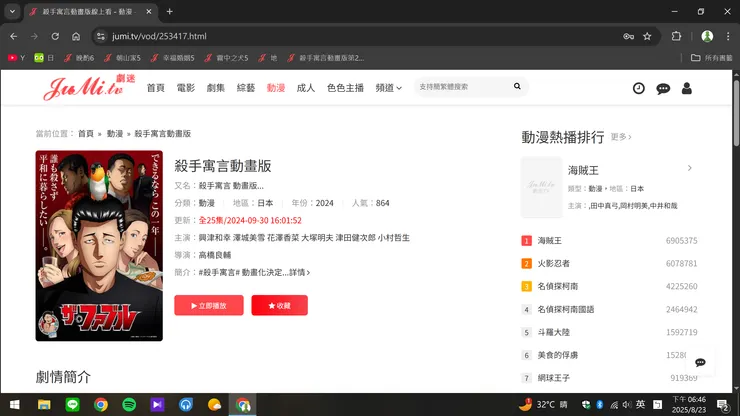Go to the 動漫 navigation tab
Image resolution: width=740 pixels, height=416 pixels.
[276, 88]
